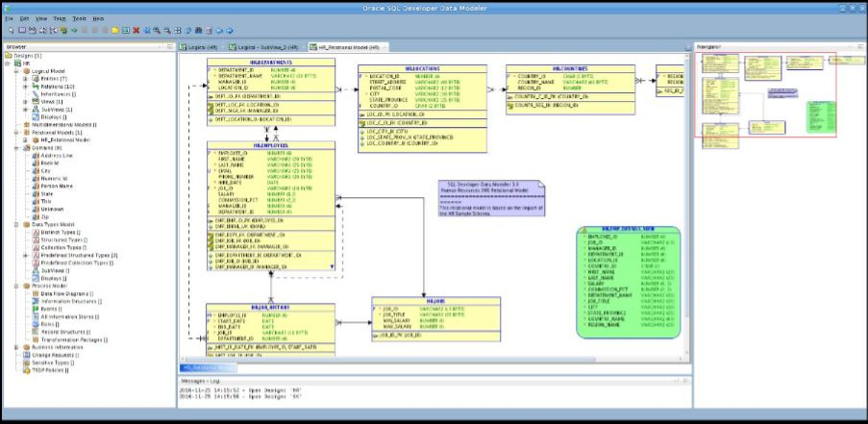This screenshot has width=868, height=424.
Task: Open the Help menu
Action: [98, 18]
